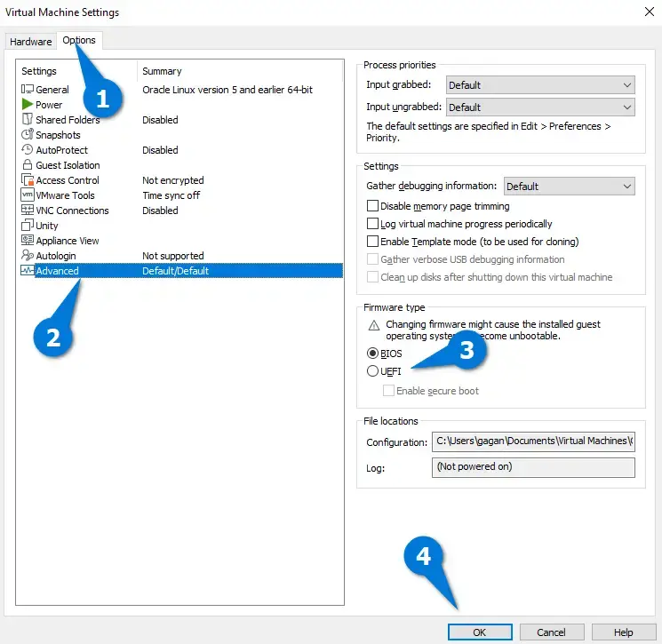
Task: Click 'Time sync off' summary text
Action: (171, 195)
